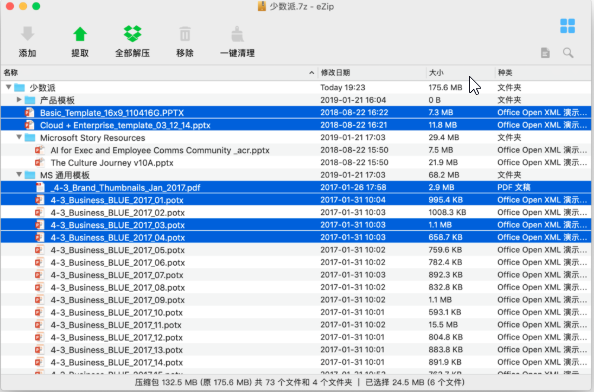Click date Today 19:23 cell
594x392 pixels.
343,87
